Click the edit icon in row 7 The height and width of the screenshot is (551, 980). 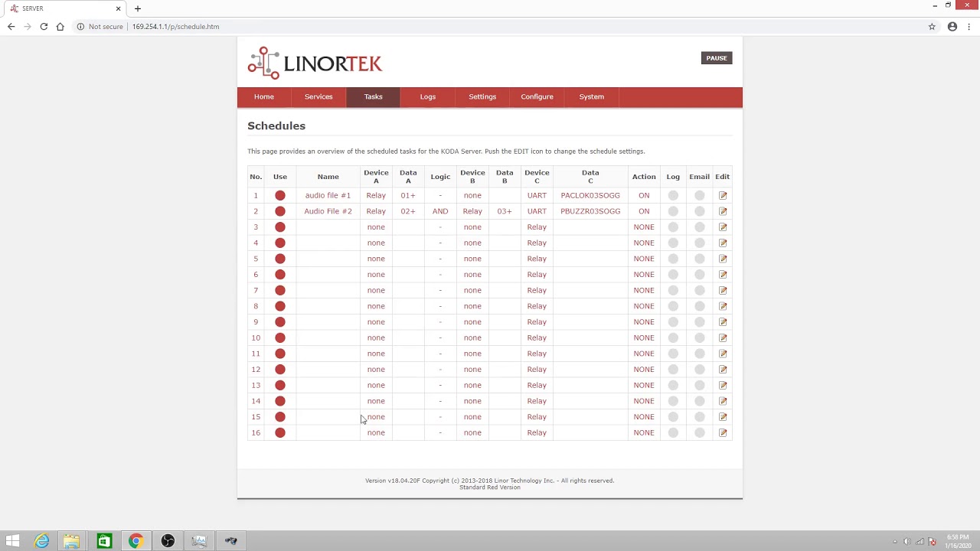(723, 290)
